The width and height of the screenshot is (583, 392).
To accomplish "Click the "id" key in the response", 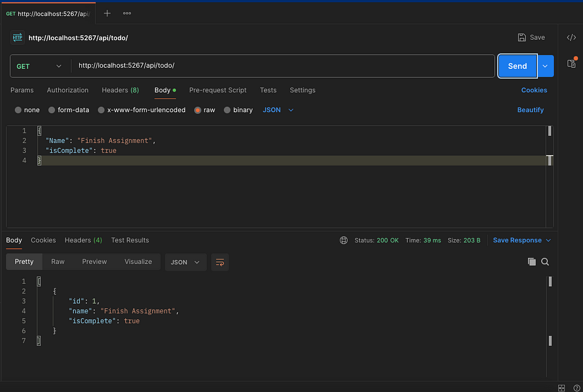I will pos(77,301).
